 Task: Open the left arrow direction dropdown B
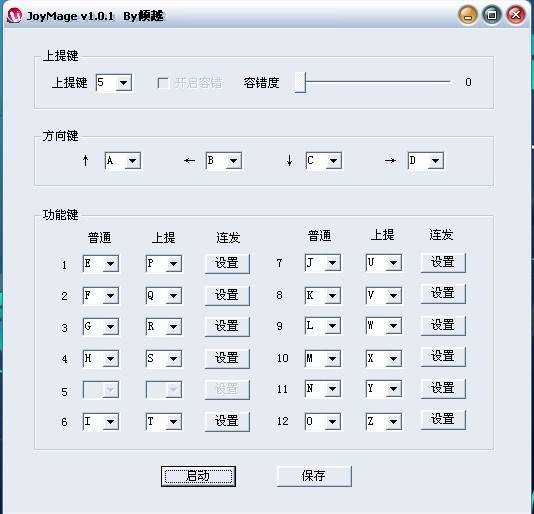[224, 160]
